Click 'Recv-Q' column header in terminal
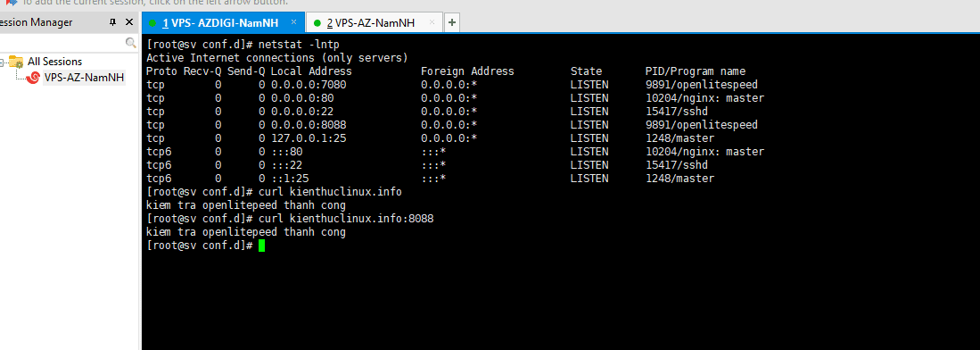The image size is (980, 350). point(202,71)
